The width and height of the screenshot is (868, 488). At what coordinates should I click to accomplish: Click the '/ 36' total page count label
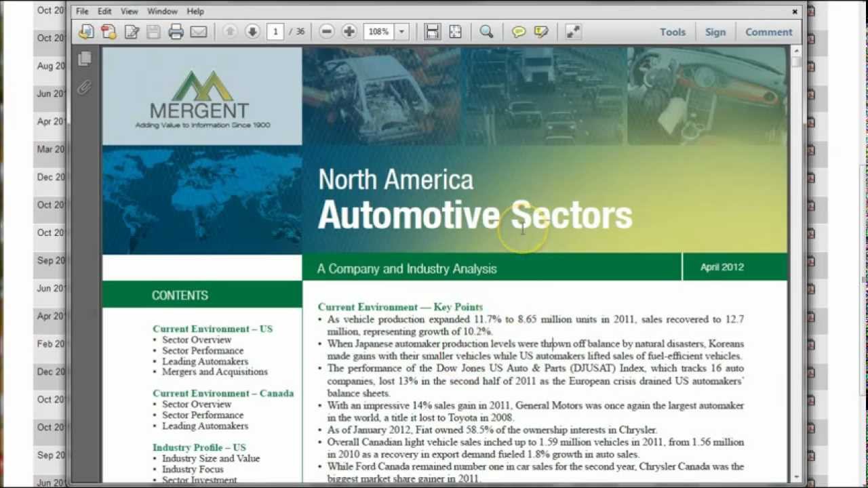pyautogui.click(x=296, y=32)
